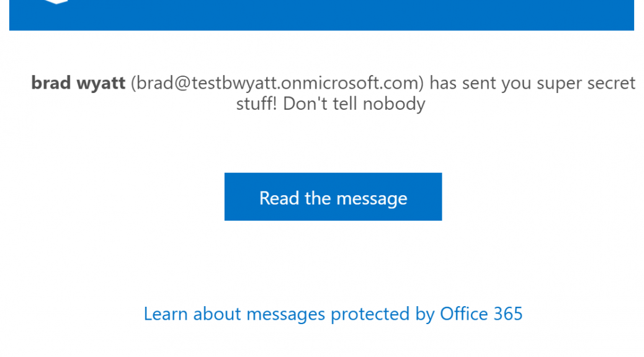Click the word "the" on the Read button
644x357 pixels.
point(318,198)
